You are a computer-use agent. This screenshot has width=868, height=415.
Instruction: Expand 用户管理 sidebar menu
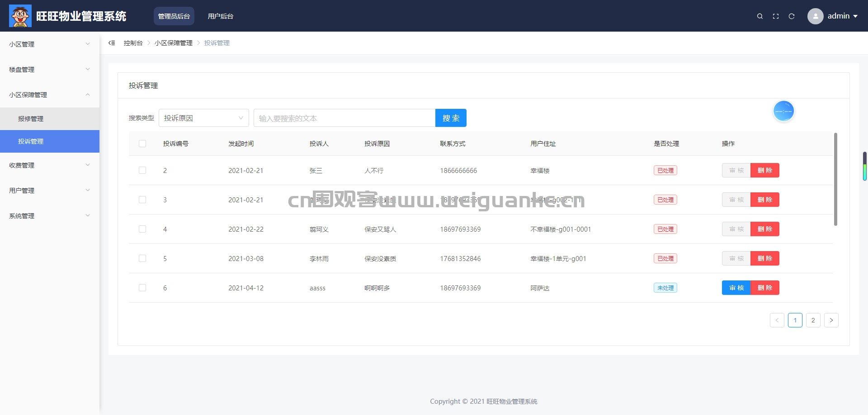pyautogui.click(x=50, y=191)
